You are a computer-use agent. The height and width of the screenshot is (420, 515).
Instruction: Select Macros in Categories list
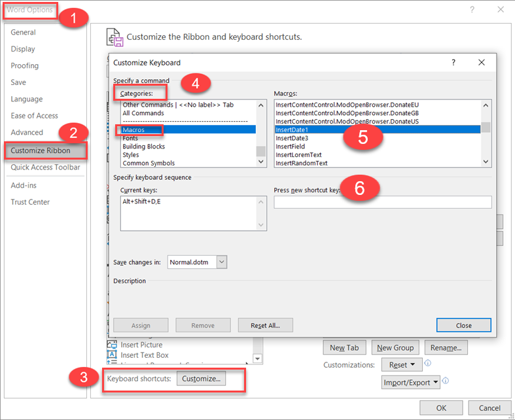[188, 130]
